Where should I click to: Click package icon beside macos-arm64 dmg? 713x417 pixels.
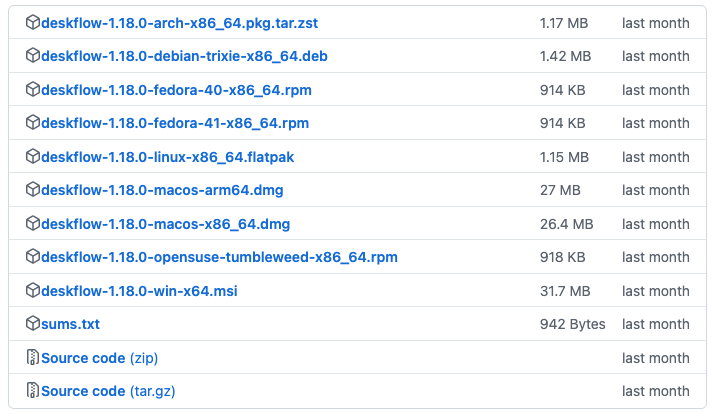pos(32,190)
